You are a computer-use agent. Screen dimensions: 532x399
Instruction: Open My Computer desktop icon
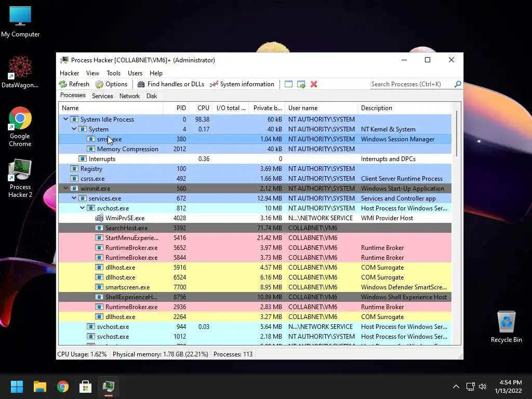coord(20,22)
